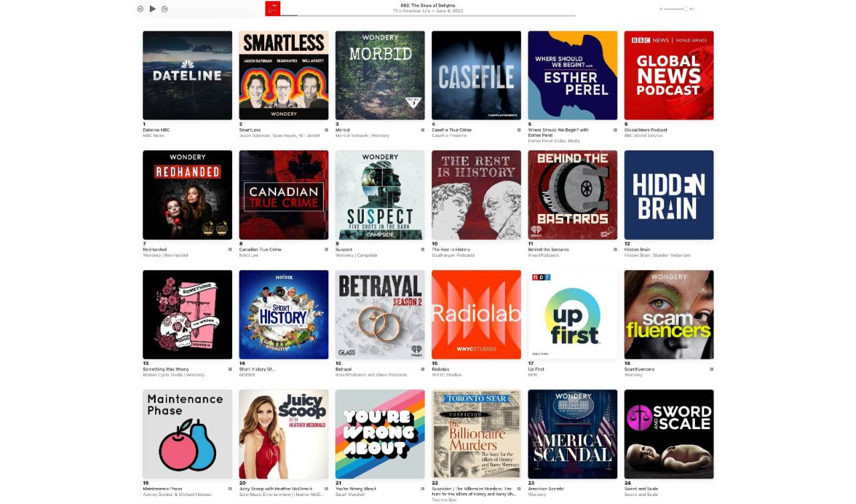856x504 pixels.
Task: Open more options for Betrayal
Action: pos(423,369)
